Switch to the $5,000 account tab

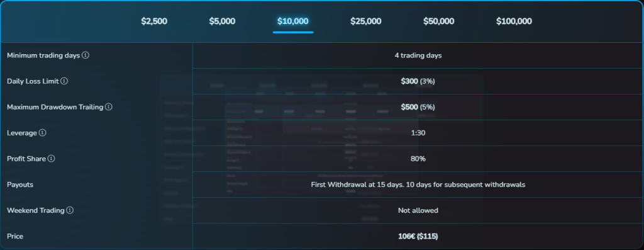(x=222, y=21)
